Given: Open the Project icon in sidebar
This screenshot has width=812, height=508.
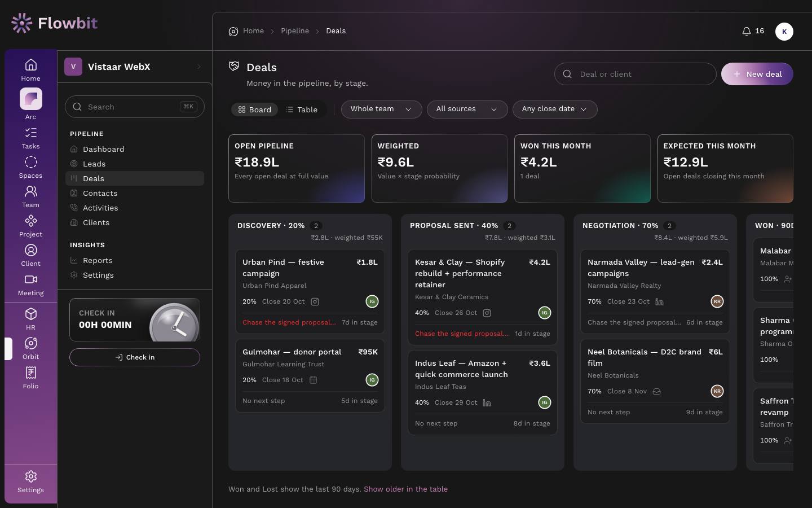Looking at the screenshot, I should pos(30,226).
